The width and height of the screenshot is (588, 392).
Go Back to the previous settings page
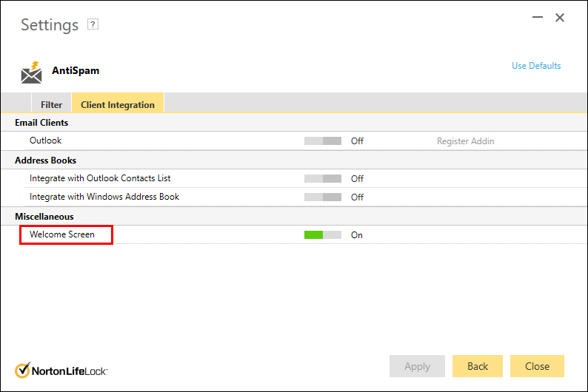click(478, 366)
